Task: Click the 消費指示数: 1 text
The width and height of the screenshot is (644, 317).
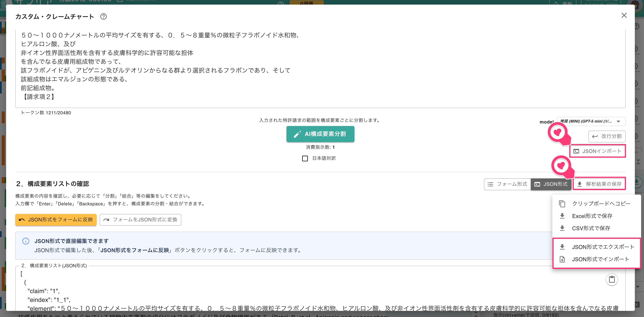Action: click(320, 147)
